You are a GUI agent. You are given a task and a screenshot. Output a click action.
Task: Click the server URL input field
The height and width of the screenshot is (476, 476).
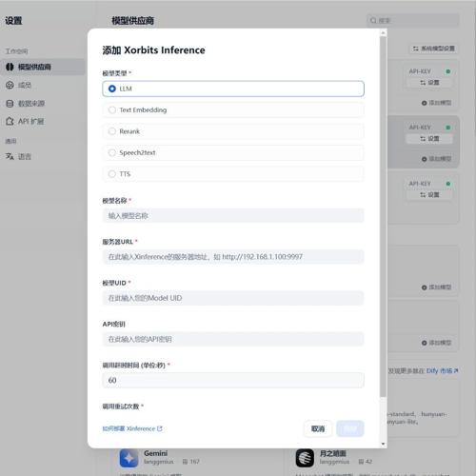[x=233, y=257]
